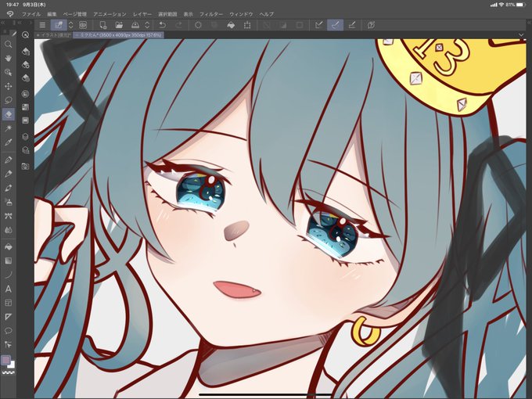Open the camera folder palette icon
532x399 pixels.
tap(26, 166)
